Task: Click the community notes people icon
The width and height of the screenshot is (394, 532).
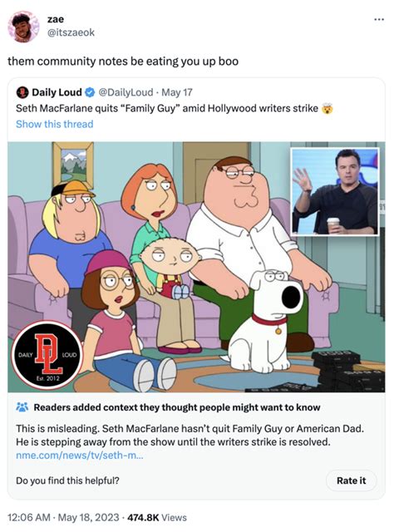Action: [x=22, y=407]
